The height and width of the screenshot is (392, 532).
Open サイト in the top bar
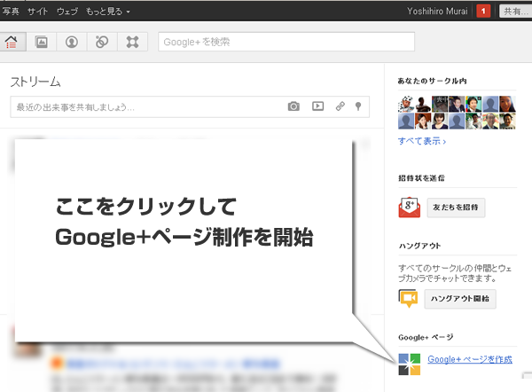tap(37, 12)
